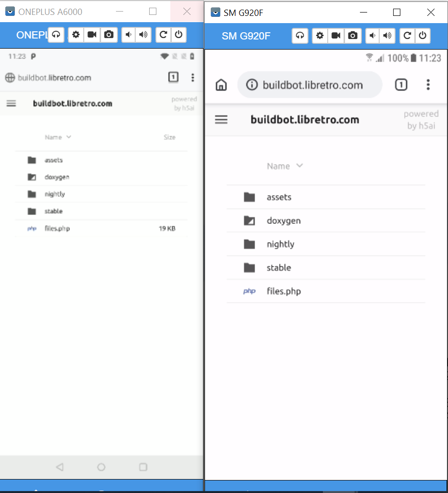448x493 pixels.
Task: Start video recording on SM G920F toolbar
Action: coord(336,36)
